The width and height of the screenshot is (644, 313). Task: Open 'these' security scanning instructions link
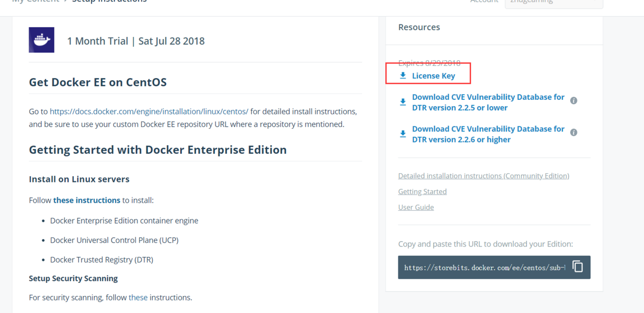point(138,297)
